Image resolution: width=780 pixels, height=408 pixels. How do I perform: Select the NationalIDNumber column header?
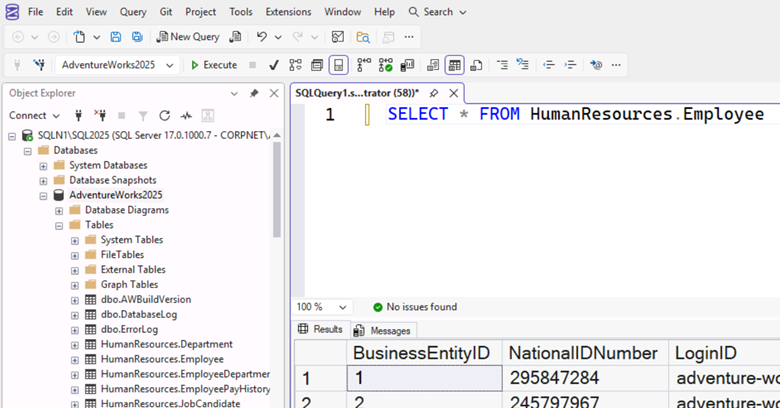pyautogui.click(x=581, y=353)
